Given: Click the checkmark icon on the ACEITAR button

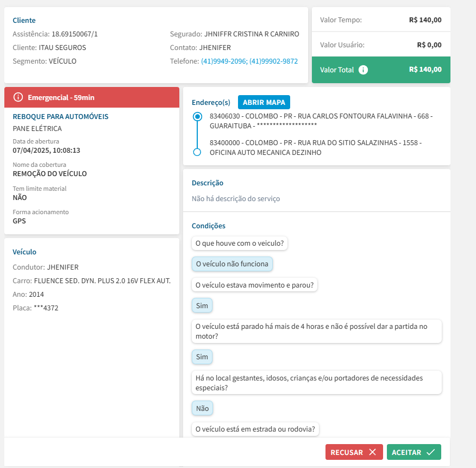Looking at the screenshot, I should pyautogui.click(x=431, y=452).
